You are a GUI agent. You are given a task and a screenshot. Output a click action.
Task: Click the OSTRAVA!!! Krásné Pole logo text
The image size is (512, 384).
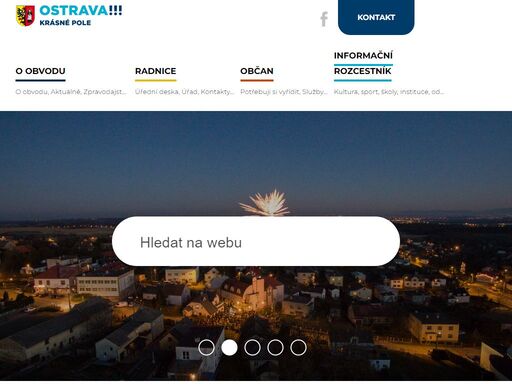(81, 15)
